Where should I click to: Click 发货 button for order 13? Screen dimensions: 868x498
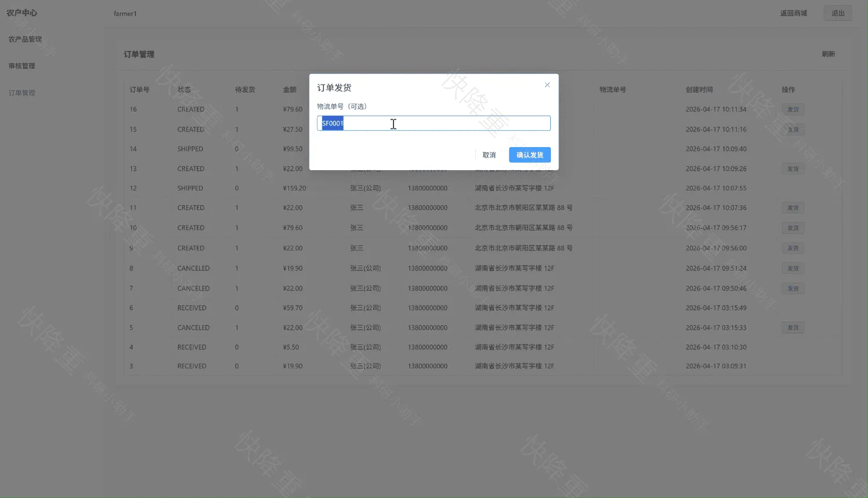coord(793,169)
